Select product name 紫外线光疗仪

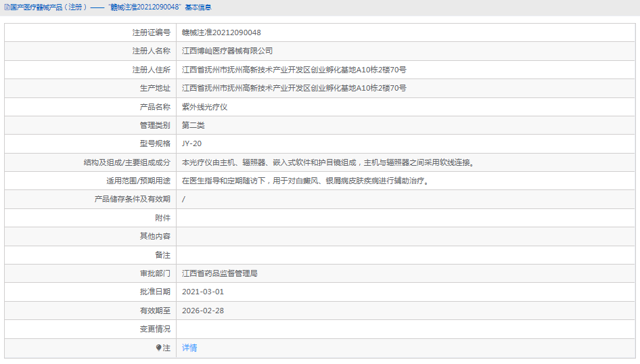[x=204, y=107]
